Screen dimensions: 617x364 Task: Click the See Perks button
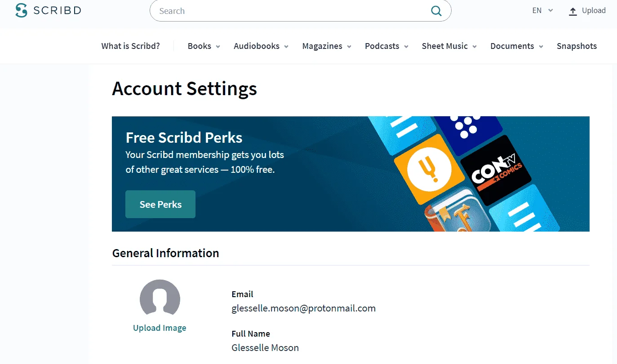pyautogui.click(x=160, y=204)
